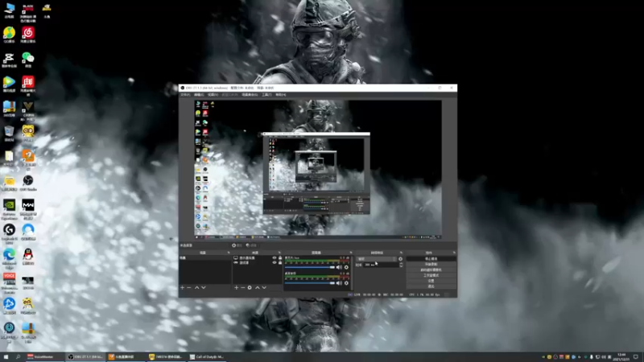
Task: Open QQ penguin desktop shortcut
Action: click(x=28, y=257)
